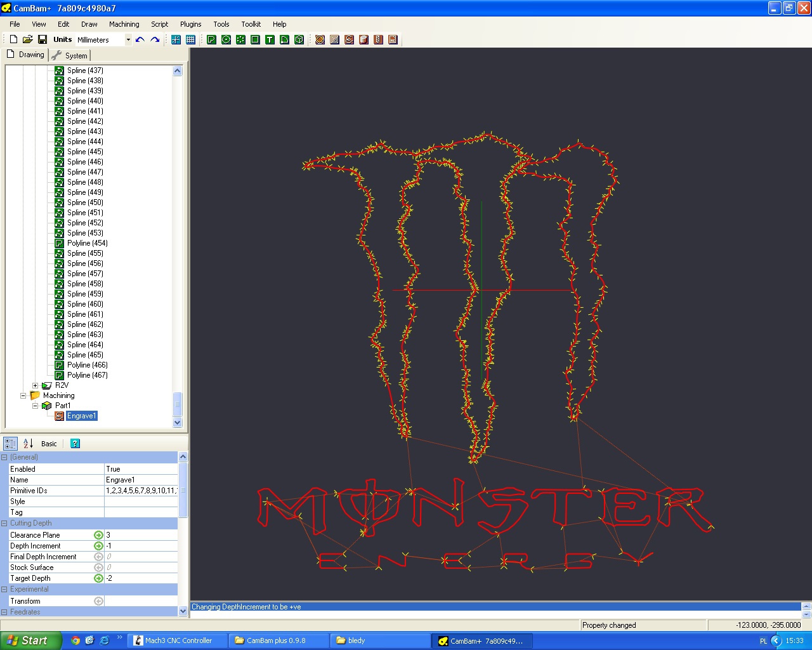Image resolution: width=812 pixels, height=650 pixels.
Task: Collapse the Cutting Depth property group
Action: [x=4, y=523]
